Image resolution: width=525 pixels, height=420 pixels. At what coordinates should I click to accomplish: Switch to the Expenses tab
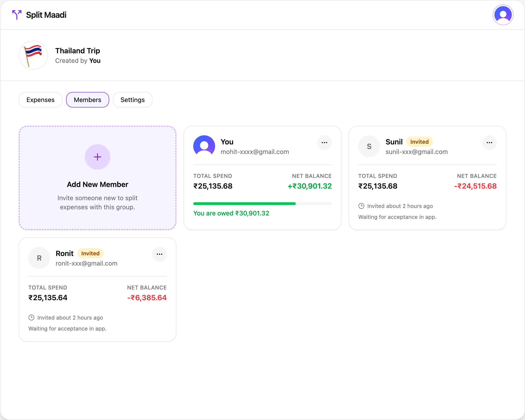pyautogui.click(x=40, y=100)
